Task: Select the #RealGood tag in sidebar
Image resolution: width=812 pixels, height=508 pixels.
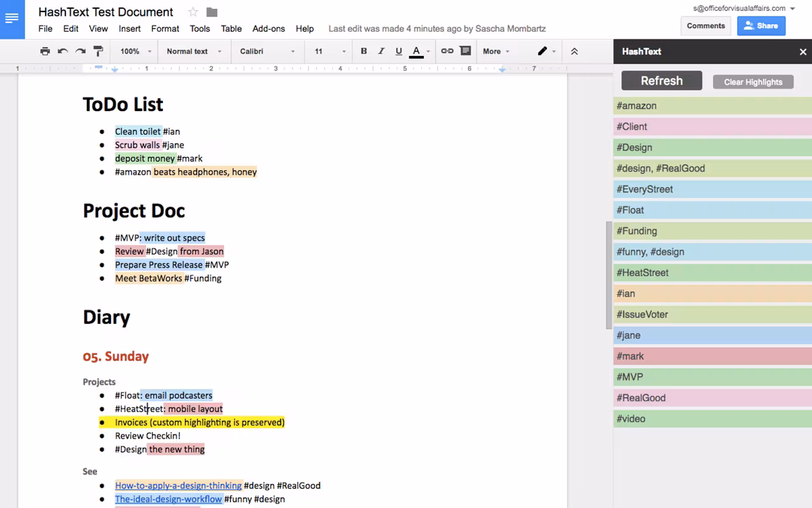Action: (x=712, y=398)
